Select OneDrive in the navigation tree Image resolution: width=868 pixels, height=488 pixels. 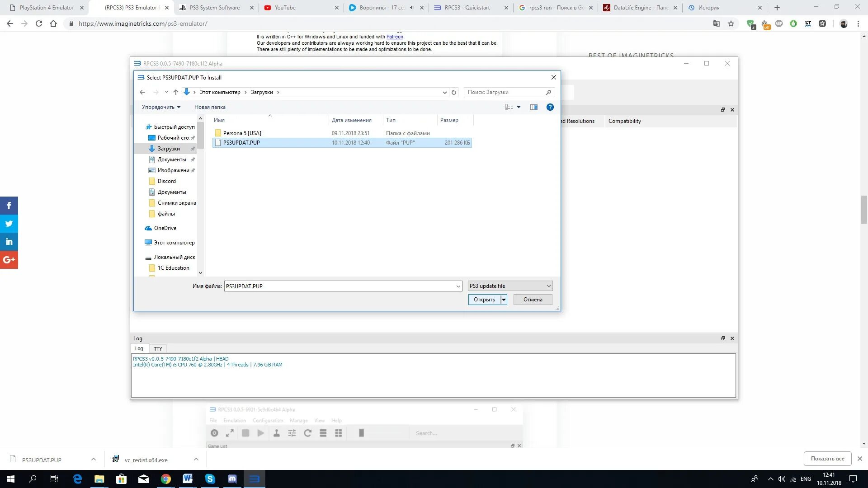(165, 228)
